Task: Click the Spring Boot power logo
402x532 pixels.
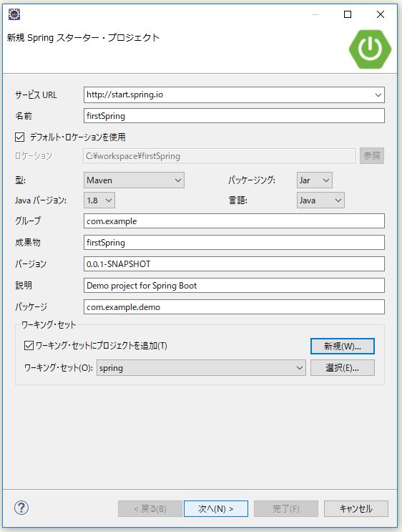Action: coord(370,49)
